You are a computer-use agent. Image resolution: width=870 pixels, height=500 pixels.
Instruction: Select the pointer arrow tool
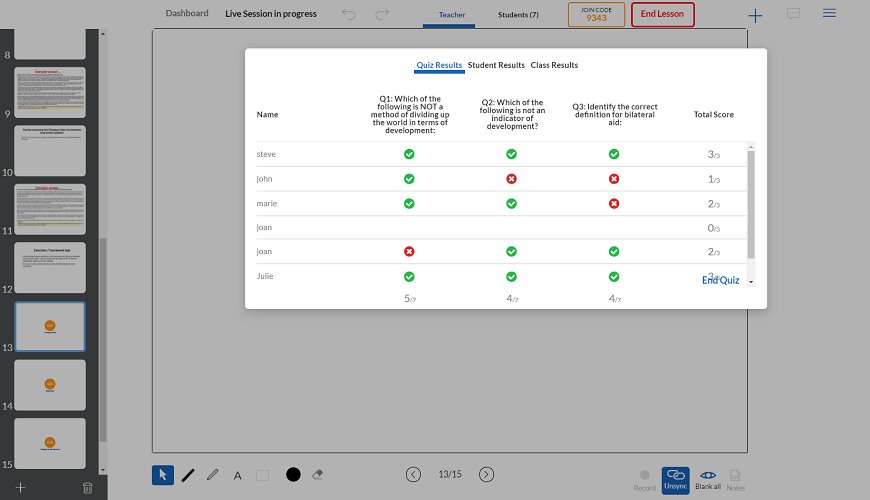pos(163,475)
